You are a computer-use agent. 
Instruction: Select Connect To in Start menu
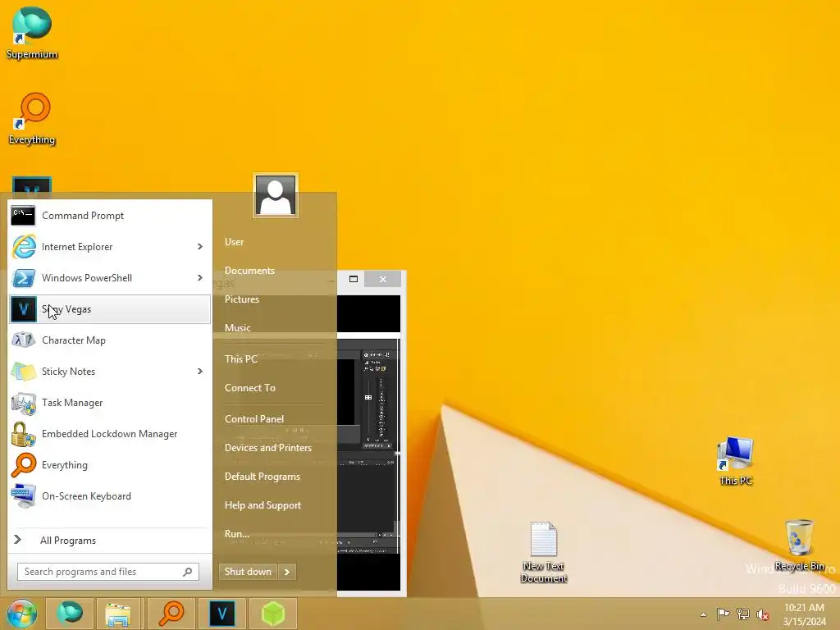coord(249,388)
